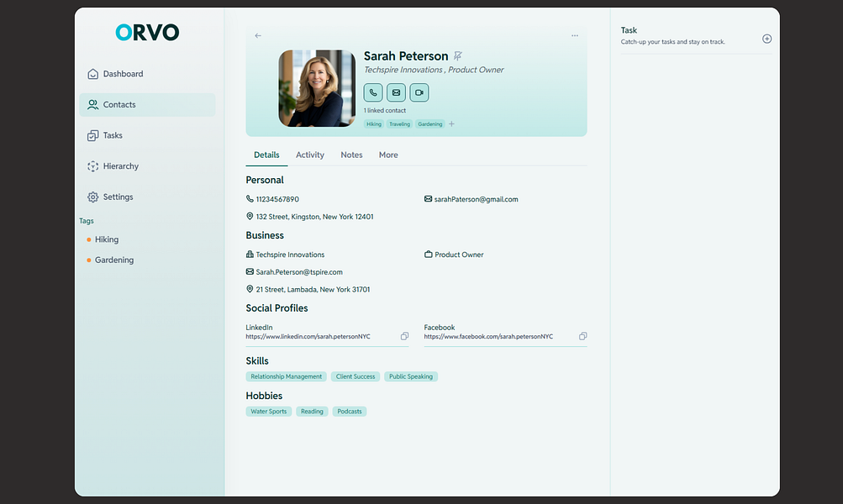Start a video call with camera button
843x504 pixels.
tap(419, 92)
